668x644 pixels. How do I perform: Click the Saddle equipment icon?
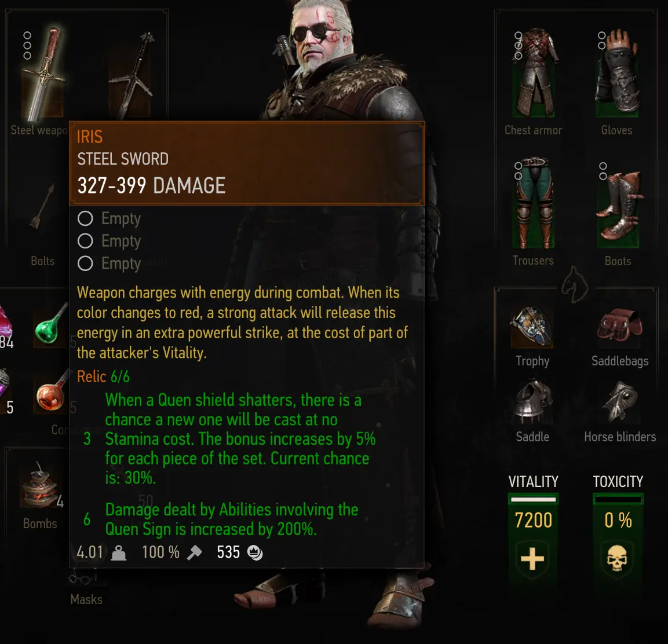coord(532,400)
